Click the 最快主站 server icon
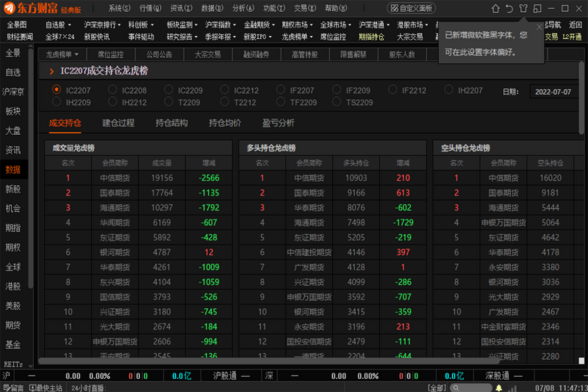The height and width of the screenshot is (392, 588). [46, 388]
